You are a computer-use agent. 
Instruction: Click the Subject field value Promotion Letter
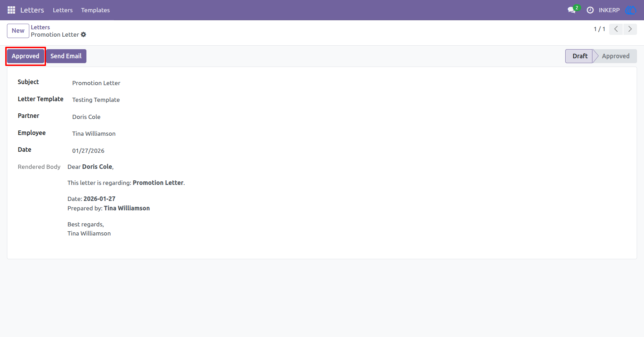(96, 83)
